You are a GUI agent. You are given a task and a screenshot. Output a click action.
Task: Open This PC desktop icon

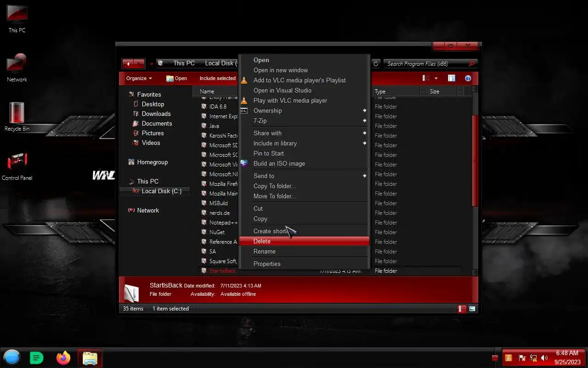[17, 19]
